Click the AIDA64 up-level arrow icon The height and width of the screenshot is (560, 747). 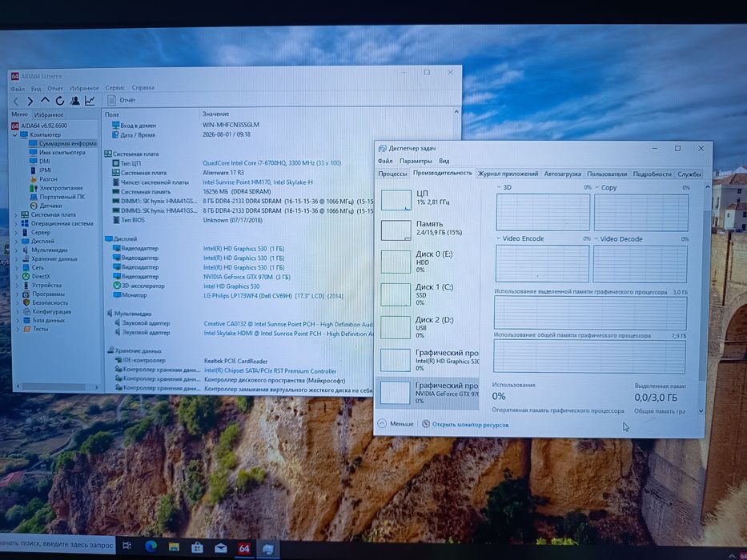(x=45, y=101)
